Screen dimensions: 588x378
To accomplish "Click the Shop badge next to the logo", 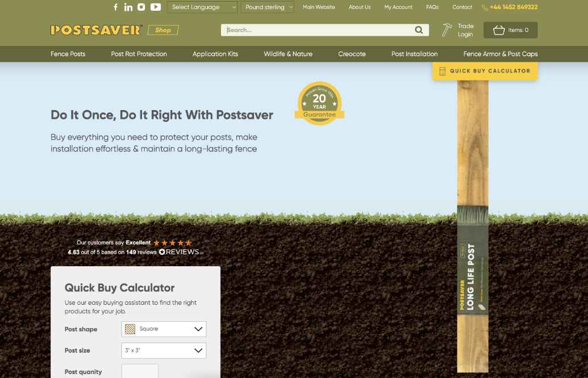I will tap(163, 30).
